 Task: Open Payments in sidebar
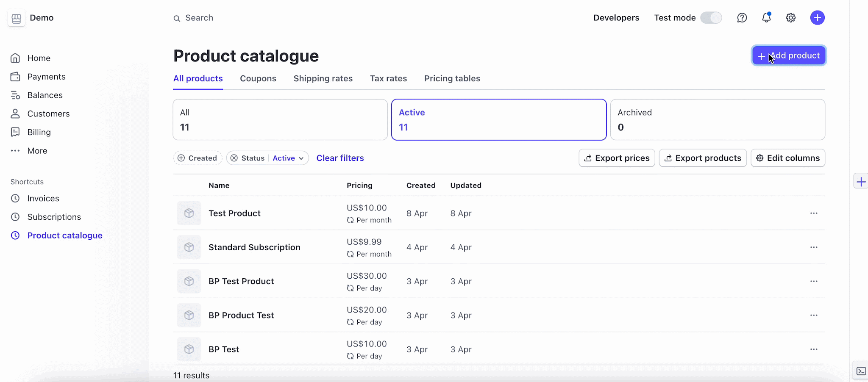[x=38, y=77]
